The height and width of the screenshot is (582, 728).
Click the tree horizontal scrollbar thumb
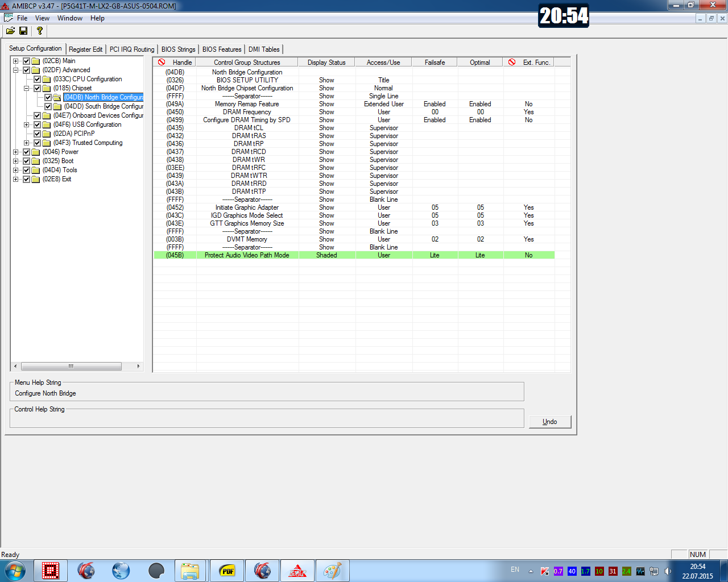click(71, 366)
